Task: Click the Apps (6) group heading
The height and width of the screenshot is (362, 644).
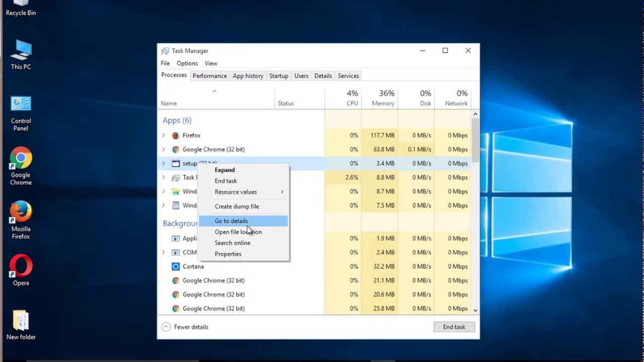Action: click(177, 121)
